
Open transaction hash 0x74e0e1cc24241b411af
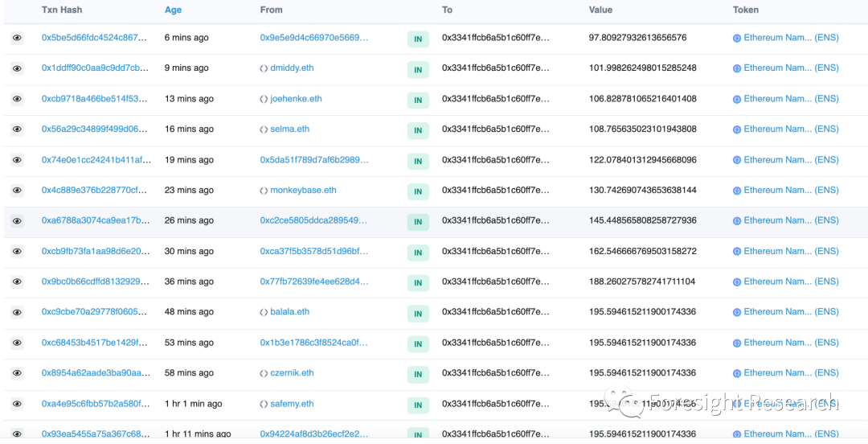click(95, 159)
